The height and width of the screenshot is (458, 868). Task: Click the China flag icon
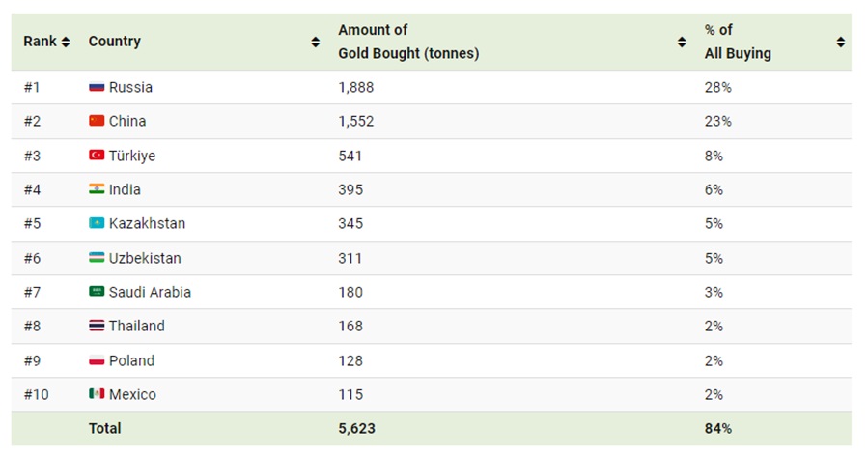tap(97, 121)
